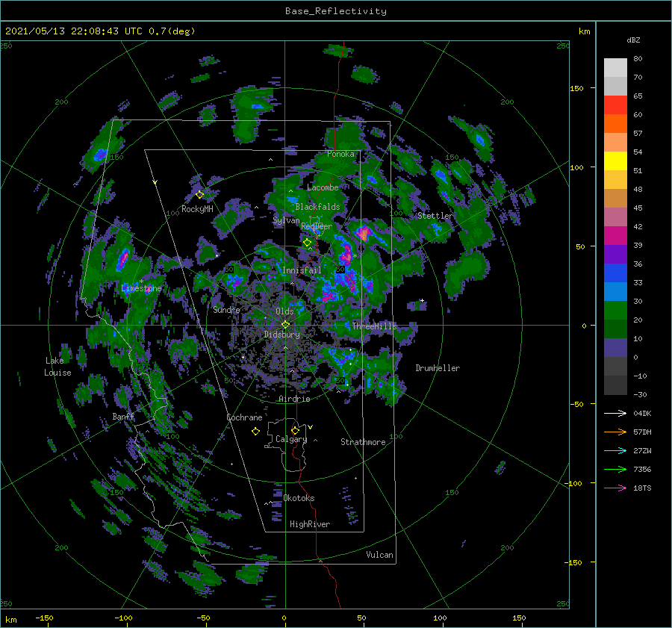Click the Cochrane city label
Screen dimensions: 672x628
[x=244, y=417]
